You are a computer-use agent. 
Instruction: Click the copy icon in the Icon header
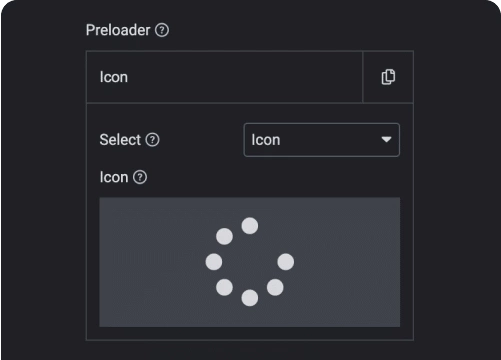click(x=388, y=77)
